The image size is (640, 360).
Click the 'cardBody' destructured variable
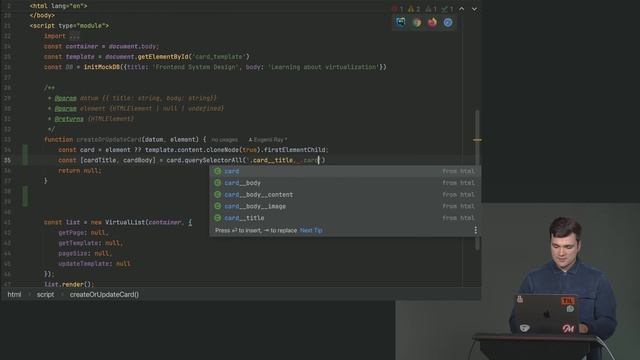pyautogui.click(x=138, y=160)
